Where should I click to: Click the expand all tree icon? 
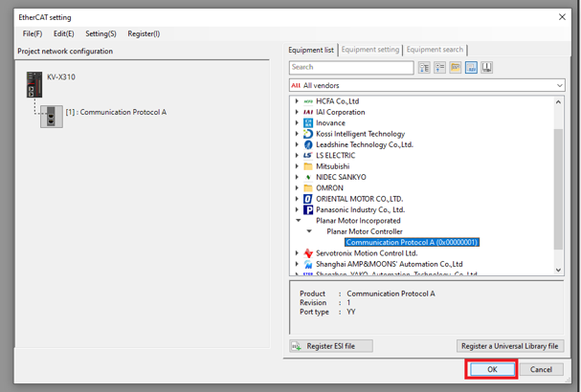(424, 67)
